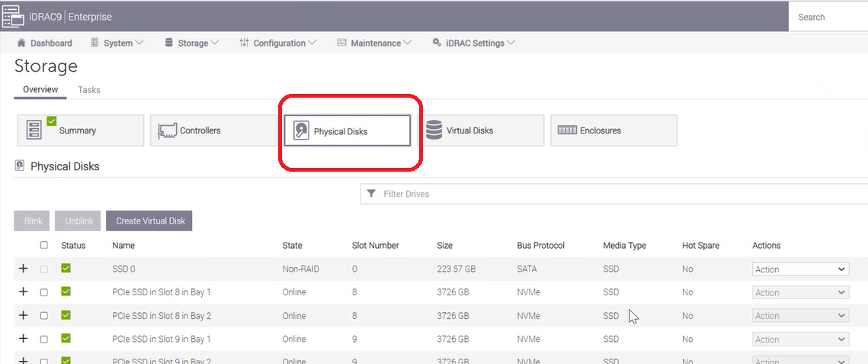Open Action dropdown for Slot 8 Bay 2

click(800, 316)
